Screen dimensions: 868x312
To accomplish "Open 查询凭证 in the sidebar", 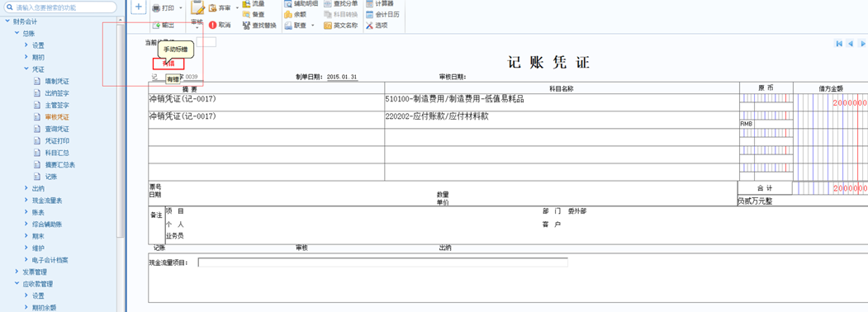I will [57, 129].
